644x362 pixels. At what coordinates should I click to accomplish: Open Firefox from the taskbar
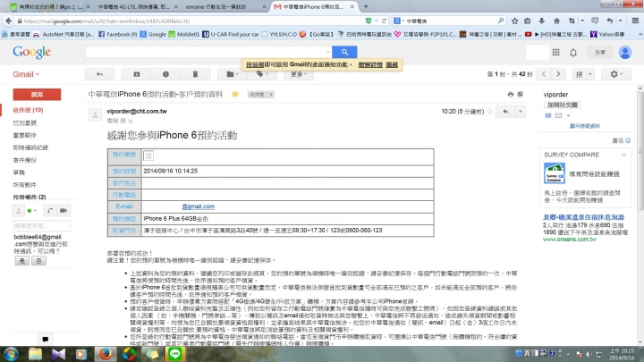pos(106,354)
